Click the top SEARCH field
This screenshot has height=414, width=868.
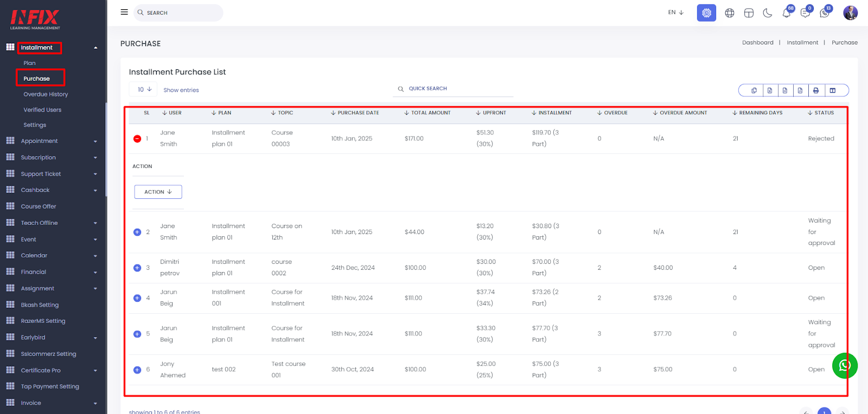pos(178,12)
